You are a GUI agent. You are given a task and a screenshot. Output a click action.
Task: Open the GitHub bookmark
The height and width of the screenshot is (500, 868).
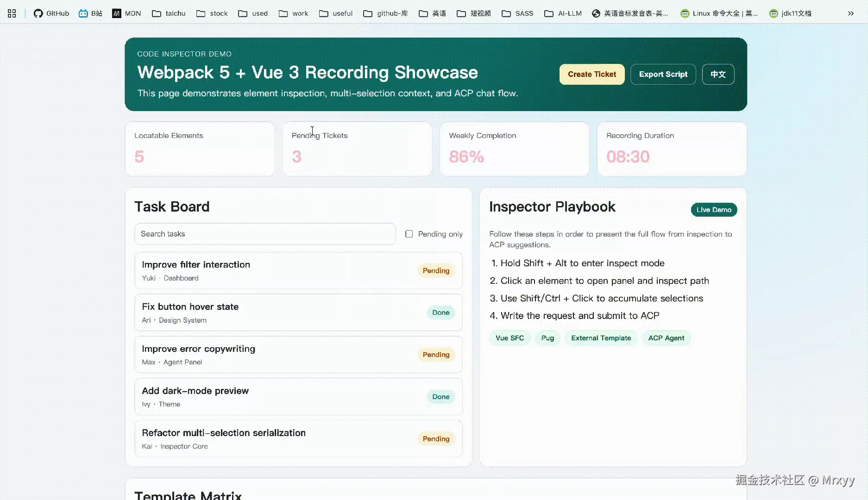point(51,13)
